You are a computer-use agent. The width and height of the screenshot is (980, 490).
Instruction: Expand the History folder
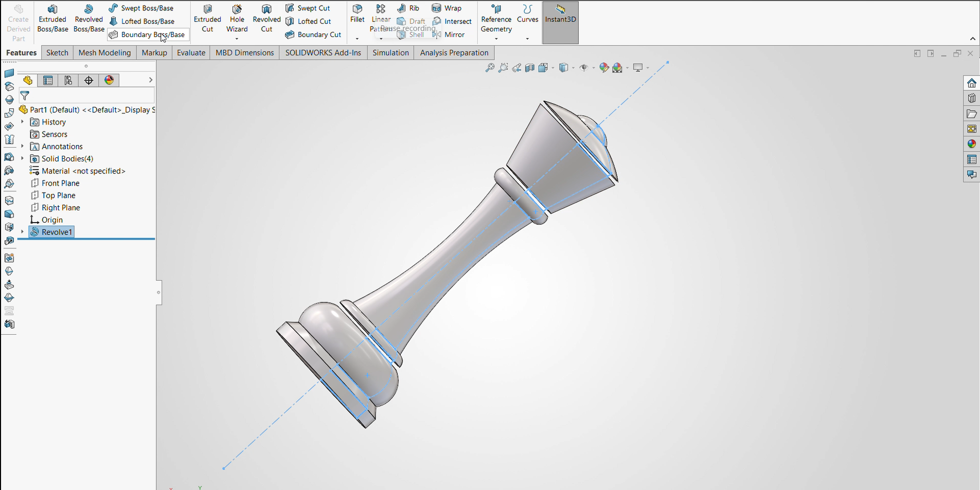point(22,122)
